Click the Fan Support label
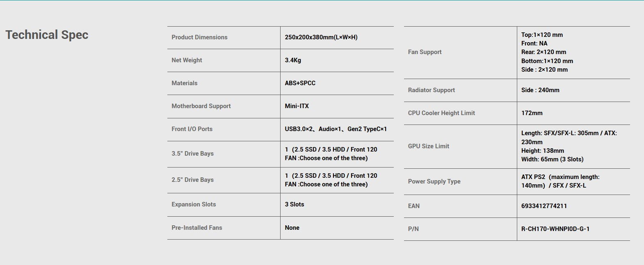Screen dimensions: 644x265 click(x=425, y=52)
